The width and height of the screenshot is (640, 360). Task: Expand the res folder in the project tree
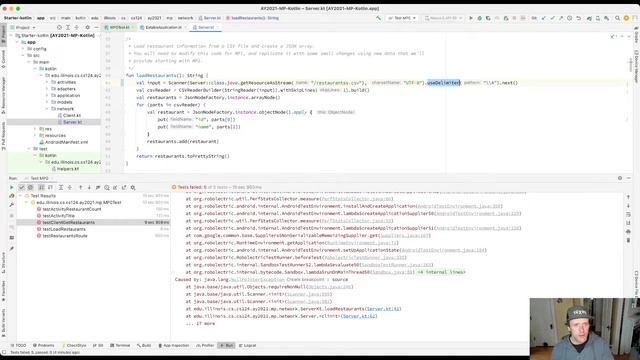click(35, 129)
